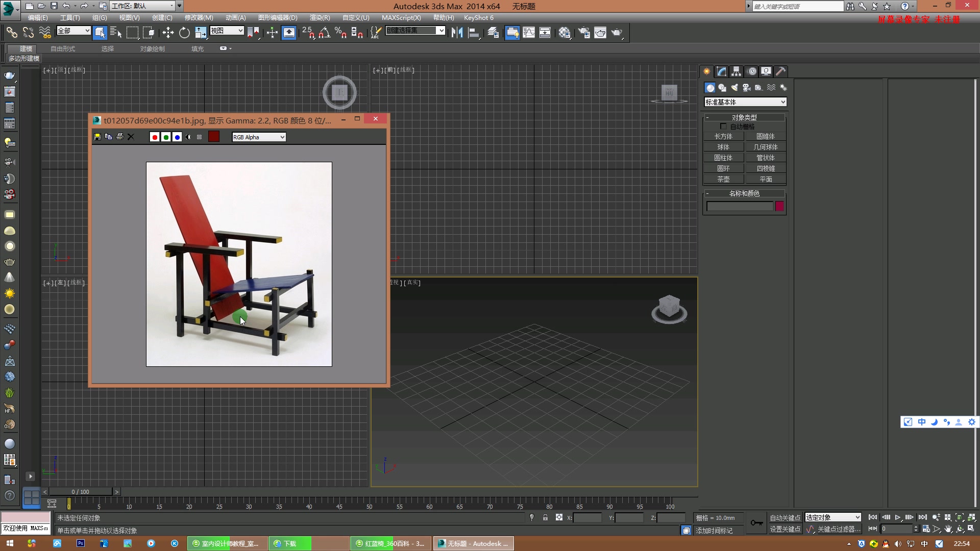The width and height of the screenshot is (980, 551).
Task: Click the object name input field
Action: coord(740,206)
